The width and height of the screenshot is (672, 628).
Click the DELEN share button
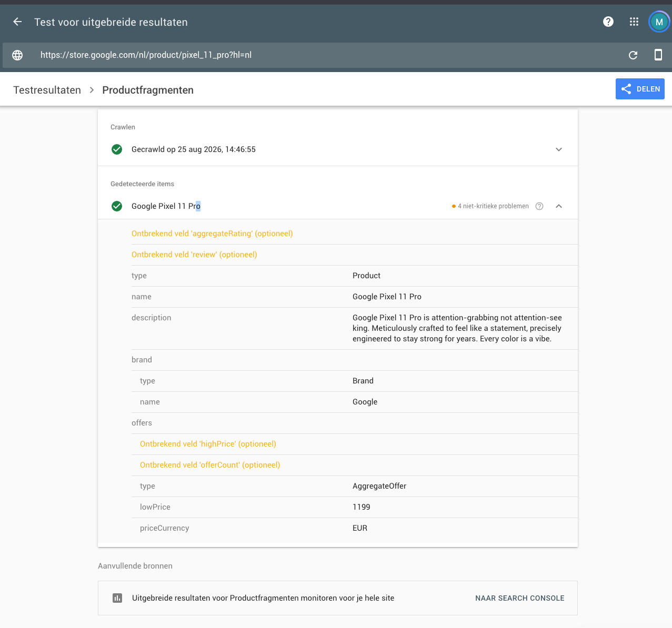(640, 89)
